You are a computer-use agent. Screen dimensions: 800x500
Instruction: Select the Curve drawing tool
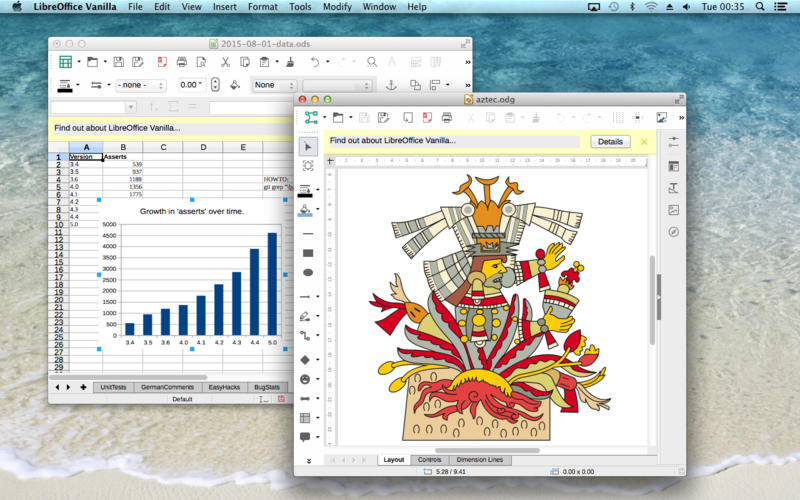click(305, 316)
